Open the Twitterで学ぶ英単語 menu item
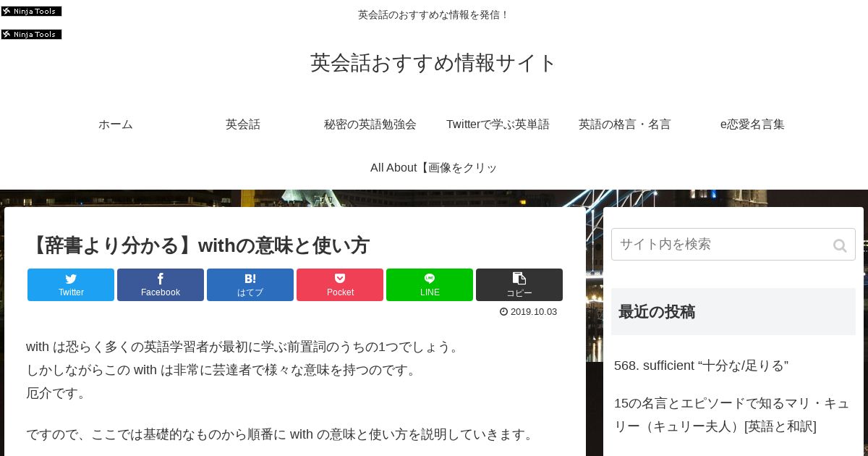The image size is (868, 456). pos(498,124)
